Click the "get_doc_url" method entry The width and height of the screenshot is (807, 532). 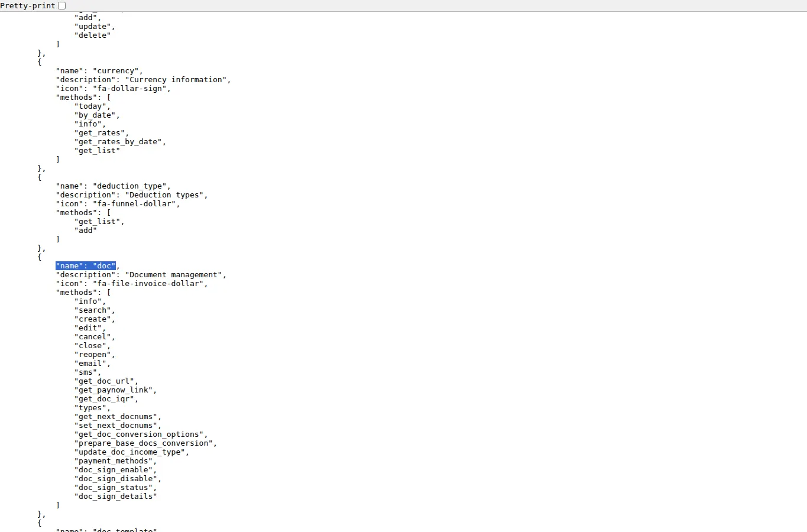click(x=104, y=381)
